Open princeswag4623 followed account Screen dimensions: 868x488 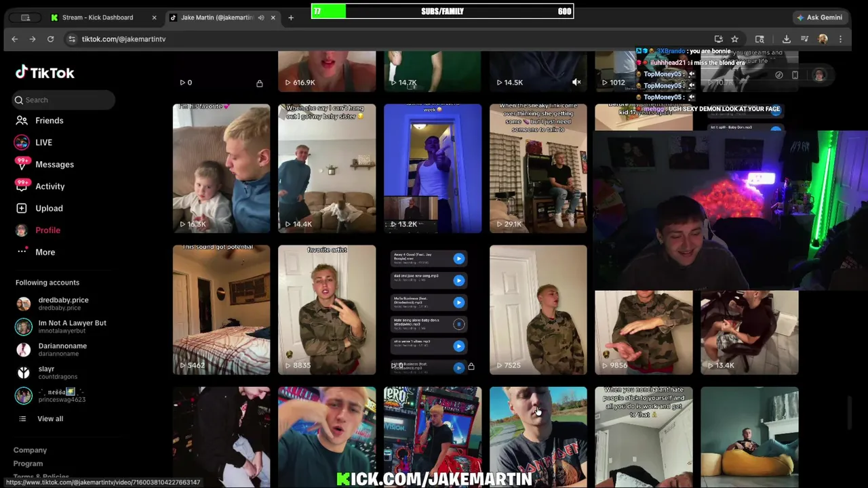tap(64, 395)
